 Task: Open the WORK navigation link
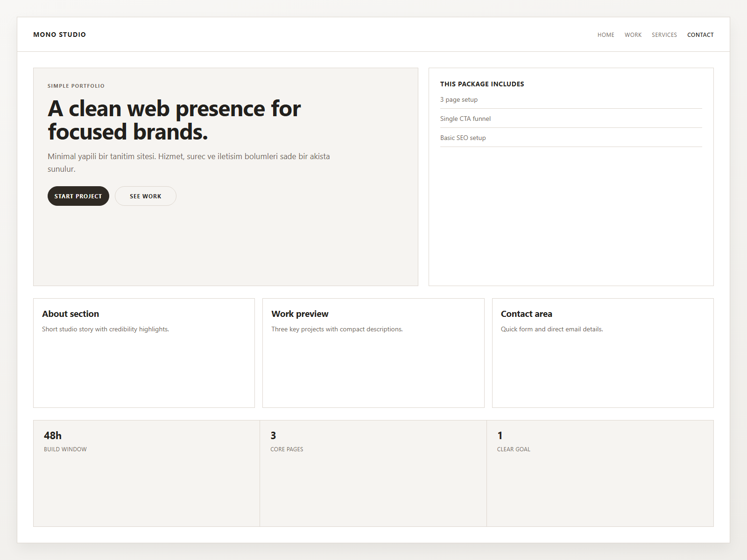coord(633,35)
